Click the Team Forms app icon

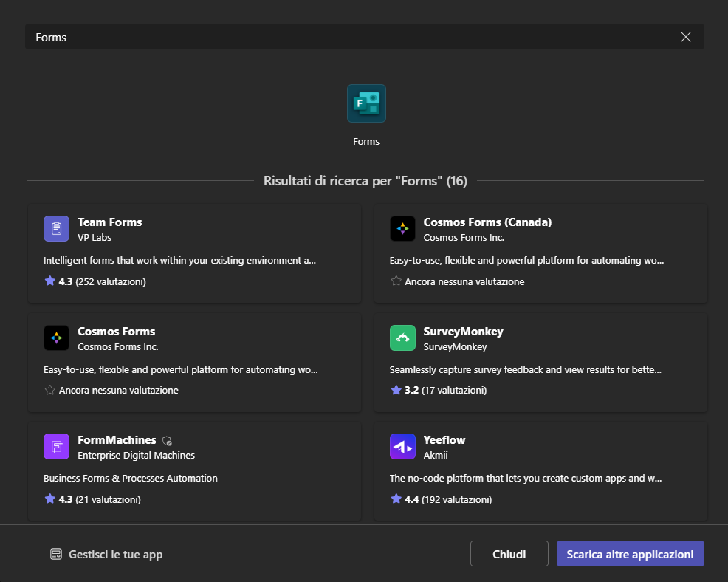pos(56,228)
